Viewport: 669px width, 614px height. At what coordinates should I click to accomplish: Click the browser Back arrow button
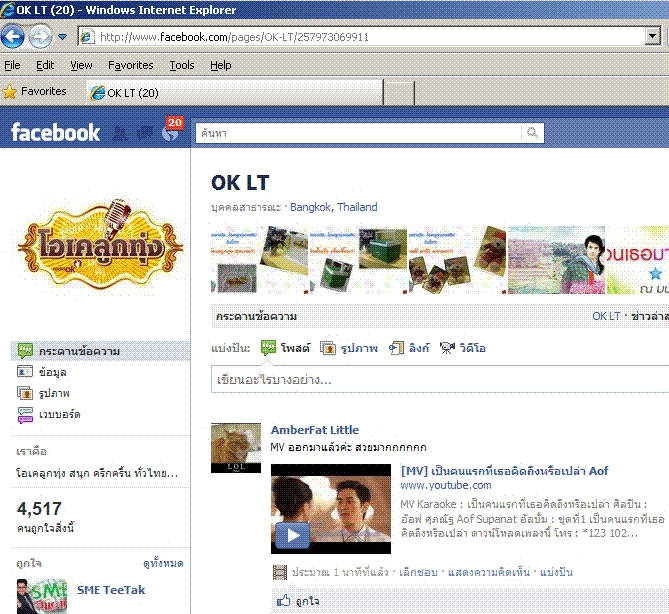click(x=13, y=37)
